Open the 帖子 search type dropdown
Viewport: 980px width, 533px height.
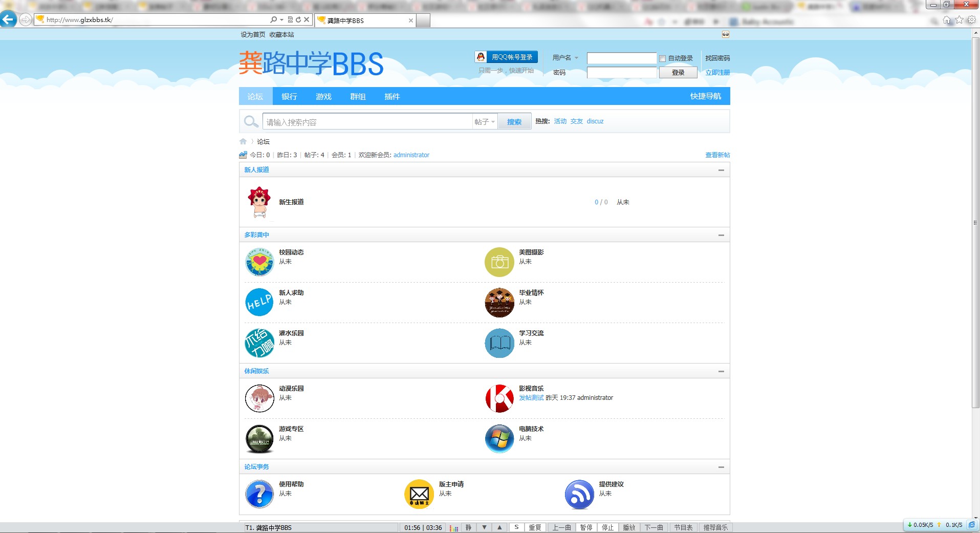point(485,122)
